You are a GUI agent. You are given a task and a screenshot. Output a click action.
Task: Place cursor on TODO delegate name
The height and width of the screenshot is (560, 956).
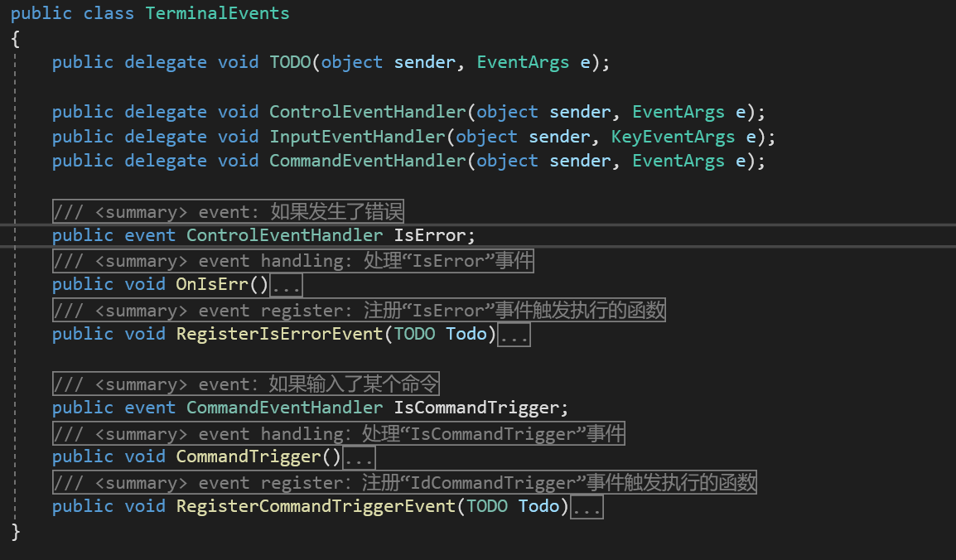[290, 62]
